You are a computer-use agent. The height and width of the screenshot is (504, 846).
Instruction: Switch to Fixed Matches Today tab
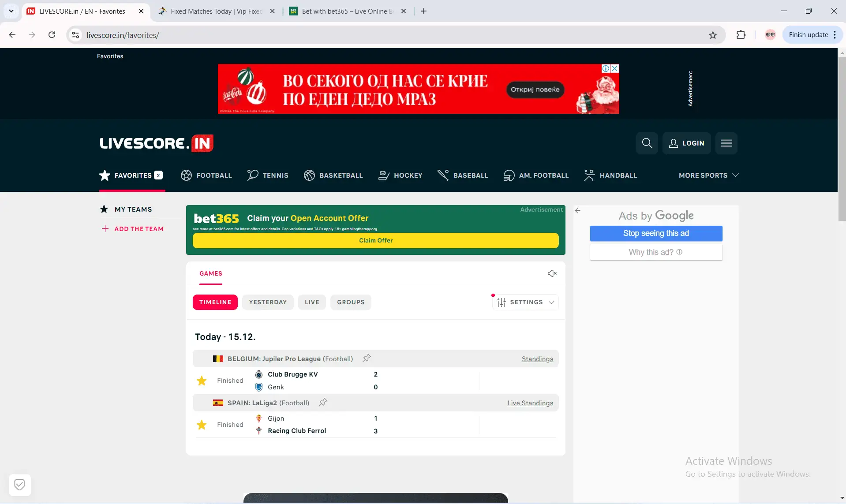[216, 11]
